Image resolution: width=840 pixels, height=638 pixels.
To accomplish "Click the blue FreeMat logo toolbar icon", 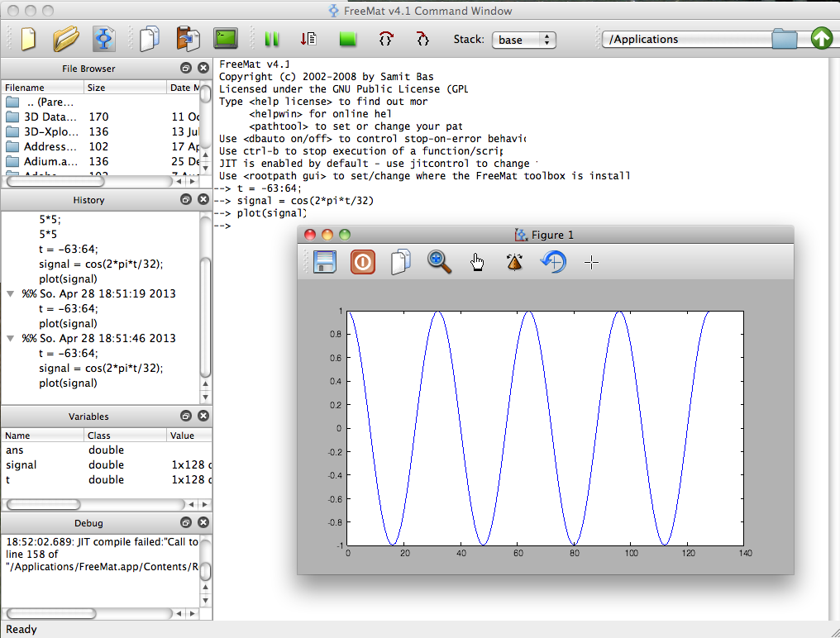I will (x=104, y=39).
